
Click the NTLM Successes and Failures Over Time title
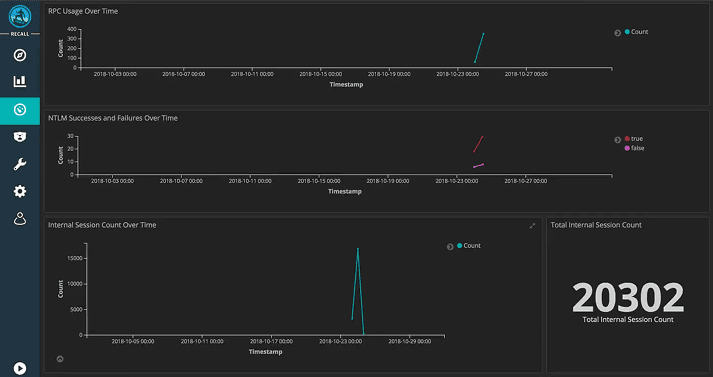pos(113,118)
